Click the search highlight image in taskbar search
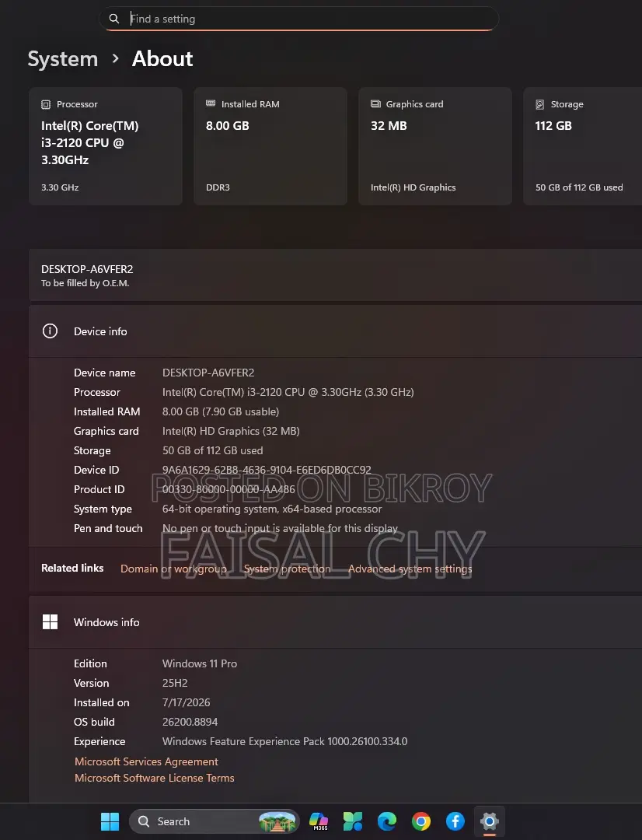 coord(277,821)
